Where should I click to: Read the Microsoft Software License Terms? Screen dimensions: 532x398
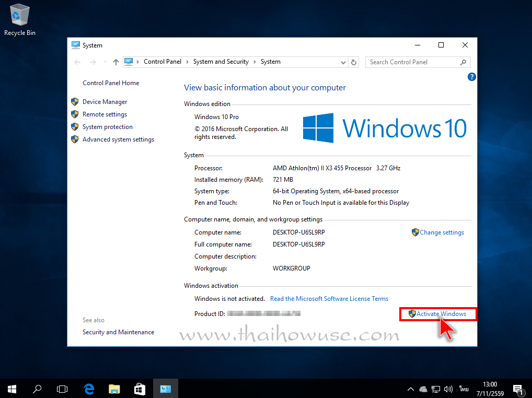point(329,299)
